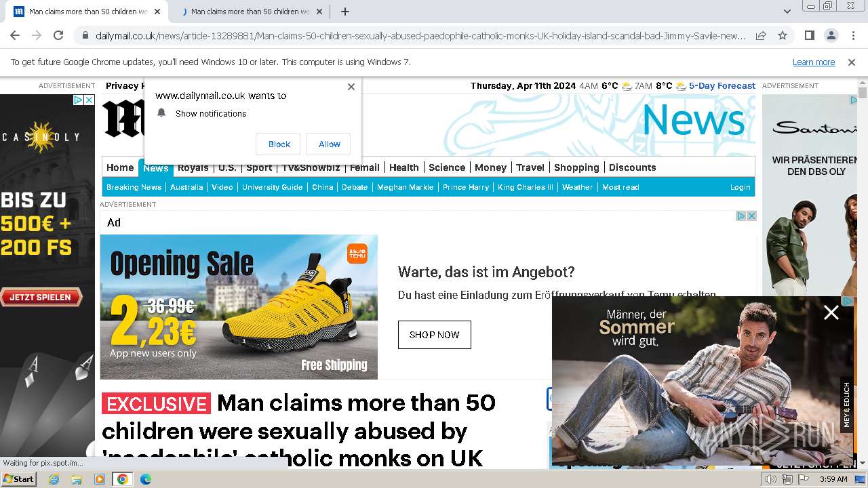This screenshot has width=868, height=488.
Task: Open the Chrome profile menu
Action: (831, 35)
